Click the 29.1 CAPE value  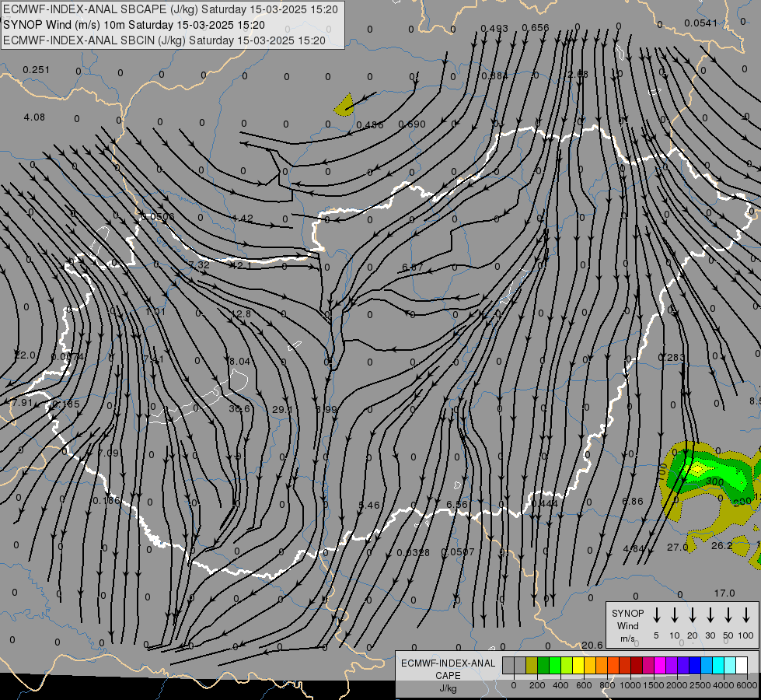pos(282,410)
